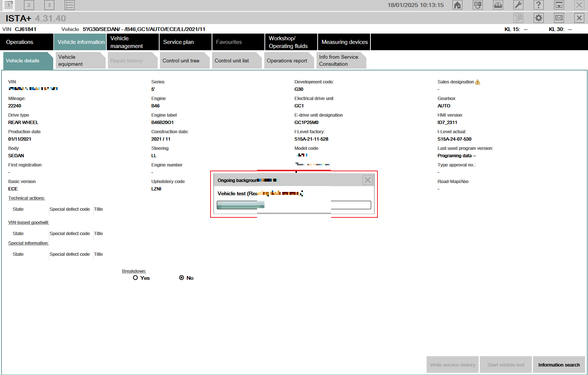Click the Information search button

559,365
